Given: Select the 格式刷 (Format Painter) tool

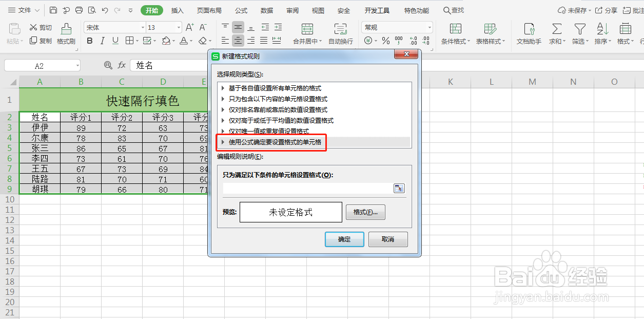Looking at the screenshot, I should click(x=66, y=36).
